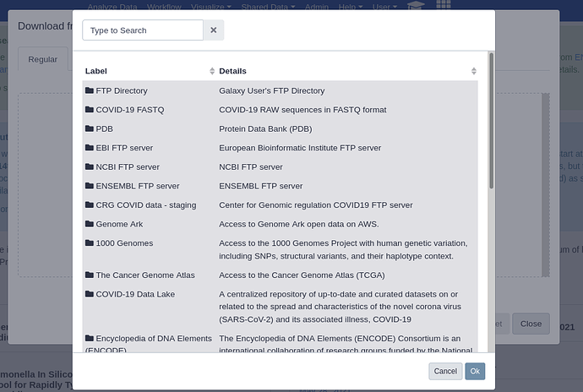The image size is (583, 392).
Task: Open ENSEMBL FTP server entry
Action: coord(137,186)
